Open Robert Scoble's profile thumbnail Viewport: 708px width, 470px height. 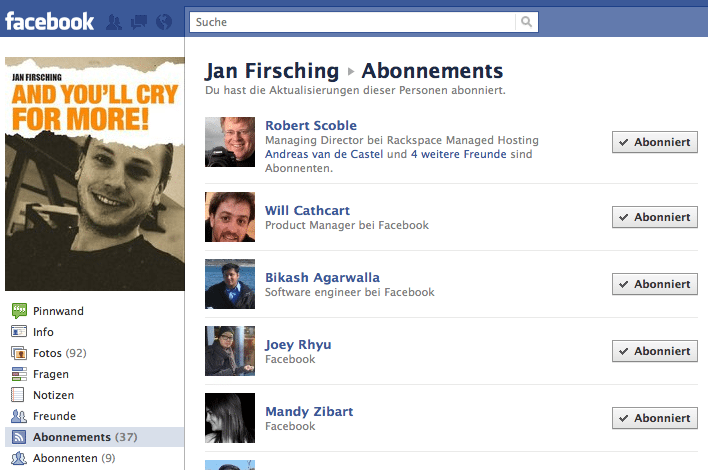click(230, 142)
